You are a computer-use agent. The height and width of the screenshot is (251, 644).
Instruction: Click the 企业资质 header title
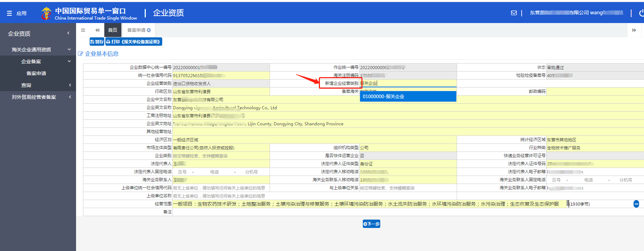pyautogui.click(x=169, y=13)
